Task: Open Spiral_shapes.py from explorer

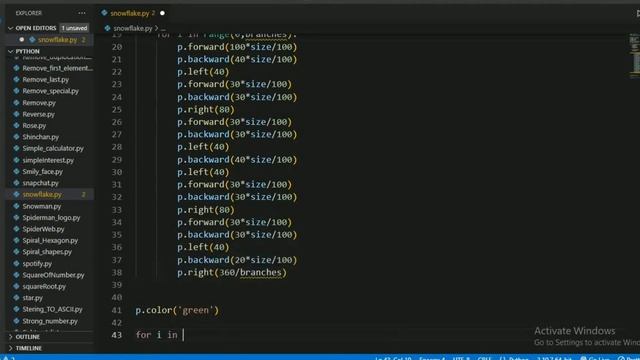Action: pyautogui.click(x=47, y=252)
